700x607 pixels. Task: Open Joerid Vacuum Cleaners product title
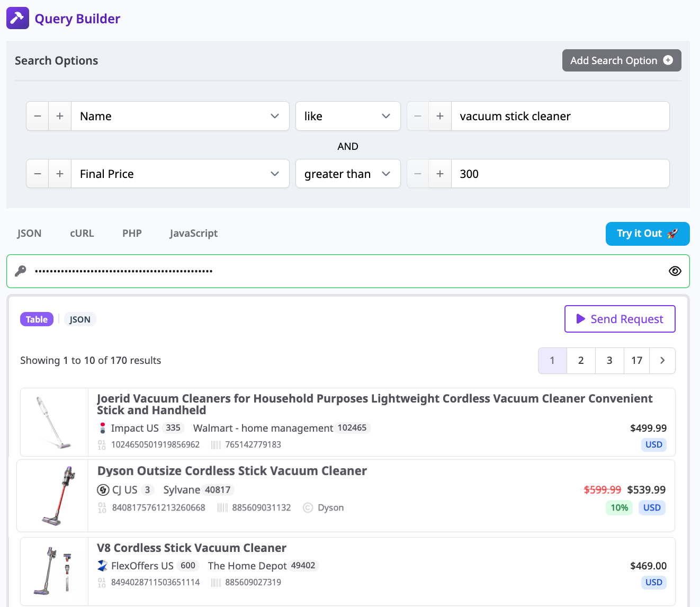click(375, 404)
